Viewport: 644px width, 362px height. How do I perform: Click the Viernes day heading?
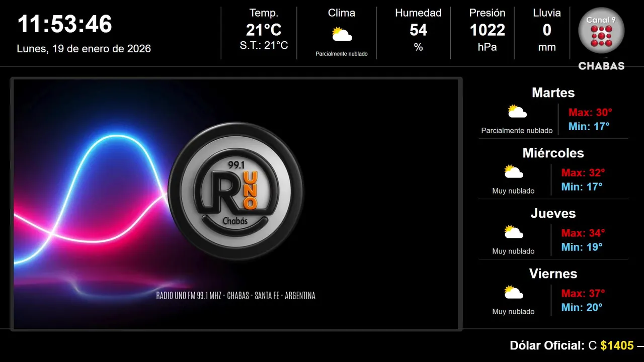[553, 274]
